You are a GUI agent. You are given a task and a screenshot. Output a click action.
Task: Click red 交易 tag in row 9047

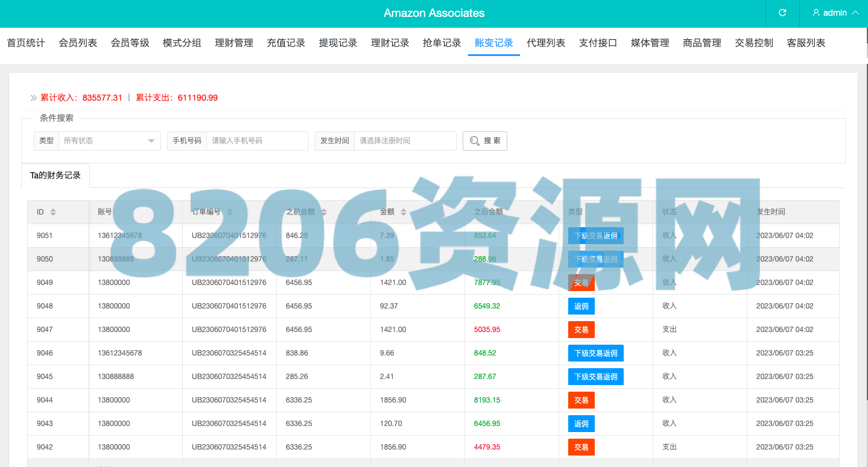[x=581, y=330]
